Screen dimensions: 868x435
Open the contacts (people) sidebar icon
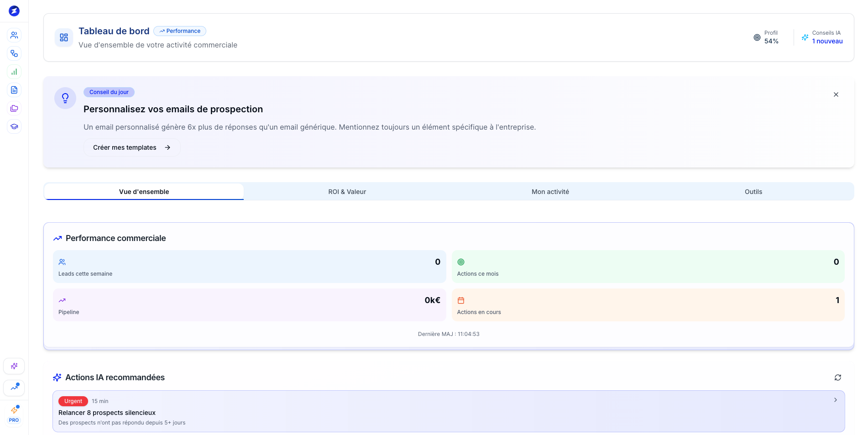click(x=14, y=35)
